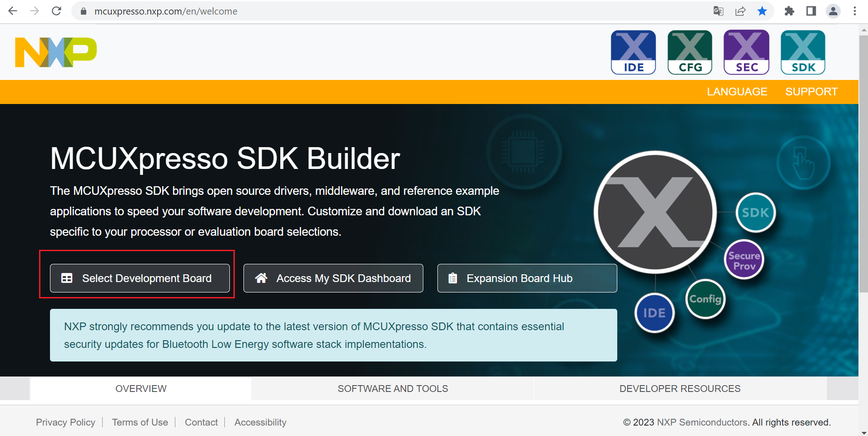Open the Privacy Policy link
Screen dimensions: 868x436
pos(65,422)
